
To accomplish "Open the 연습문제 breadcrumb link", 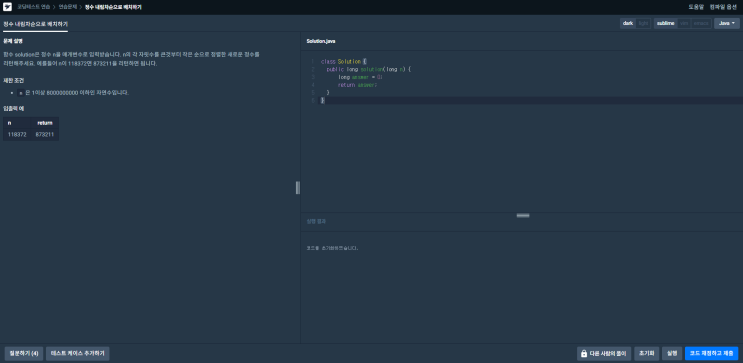I will [68, 7].
